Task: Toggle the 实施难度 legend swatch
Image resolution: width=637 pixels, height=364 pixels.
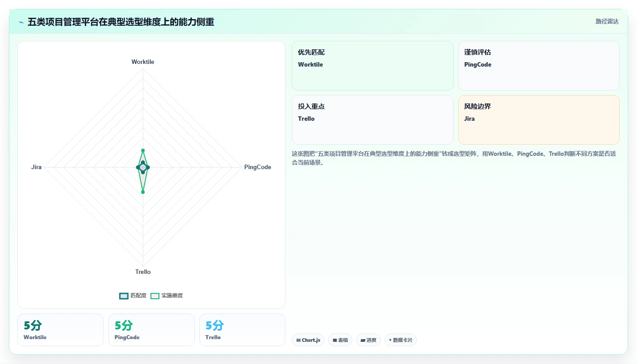Action: pos(155,296)
